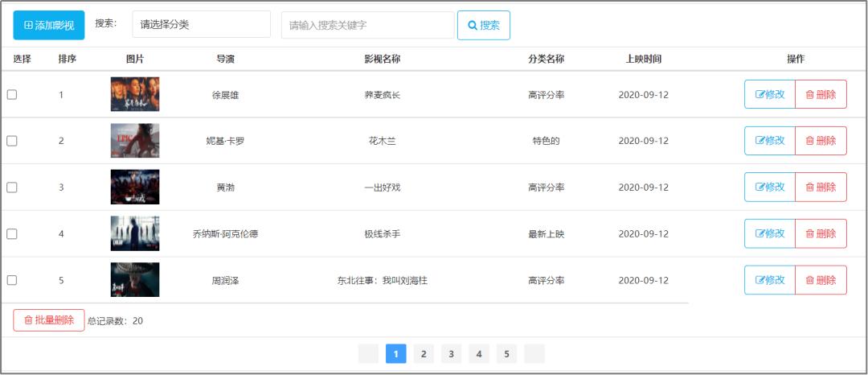
Task: Click the 影视名称 column header
Action: pyautogui.click(x=382, y=60)
